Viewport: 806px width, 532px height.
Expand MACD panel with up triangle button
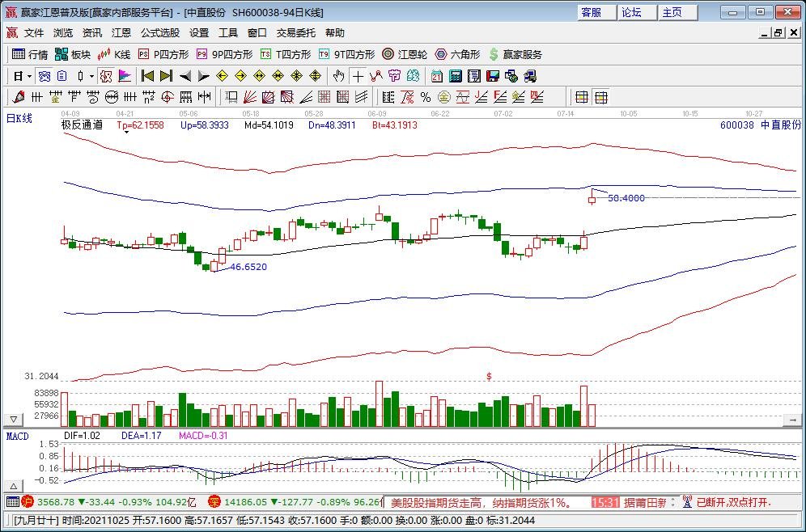click(x=14, y=486)
